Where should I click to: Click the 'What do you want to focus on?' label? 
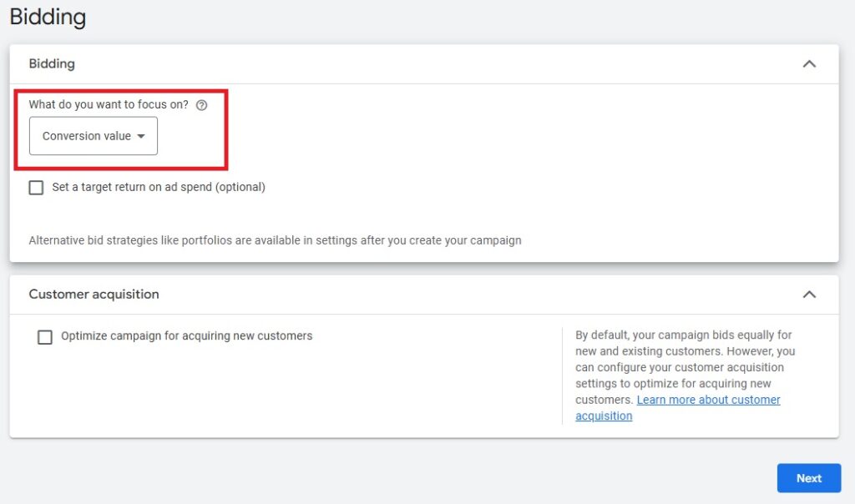point(109,104)
